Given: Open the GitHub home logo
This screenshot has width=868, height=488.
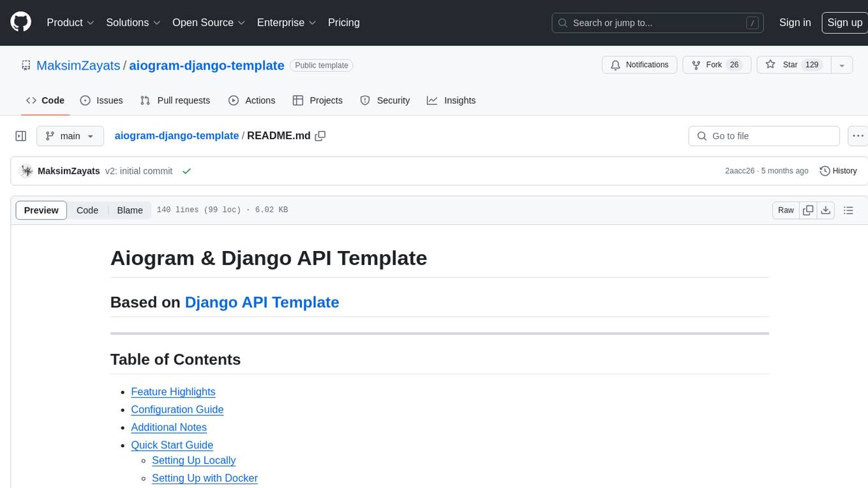Looking at the screenshot, I should pos(20,22).
